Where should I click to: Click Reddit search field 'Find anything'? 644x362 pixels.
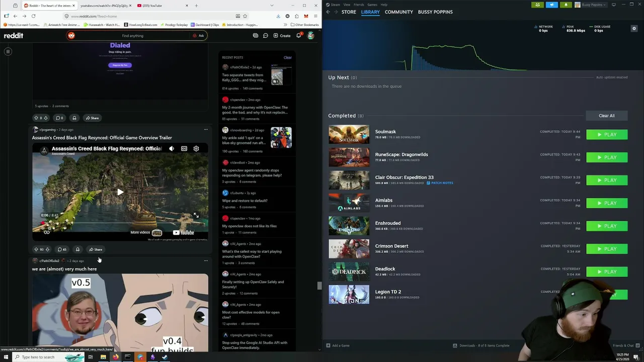(x=132, y=36)
